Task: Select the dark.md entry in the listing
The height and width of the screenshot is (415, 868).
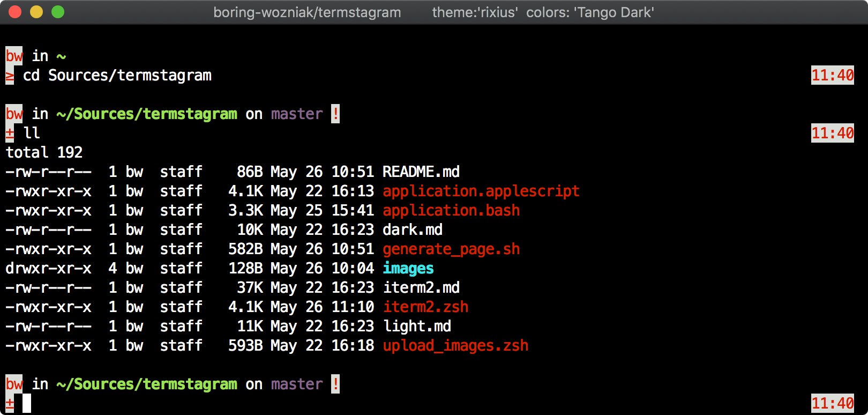Action: click(413, 229)
